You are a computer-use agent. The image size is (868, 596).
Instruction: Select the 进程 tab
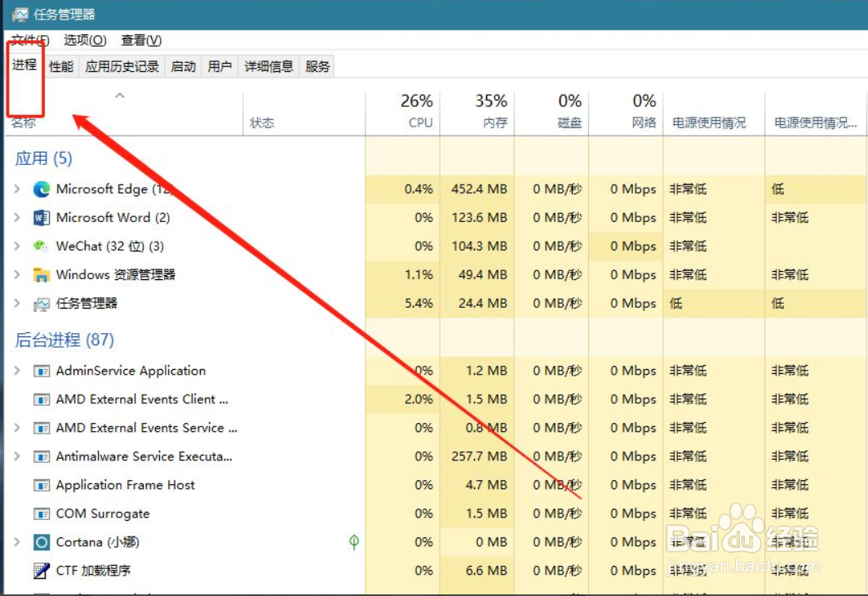24,65
